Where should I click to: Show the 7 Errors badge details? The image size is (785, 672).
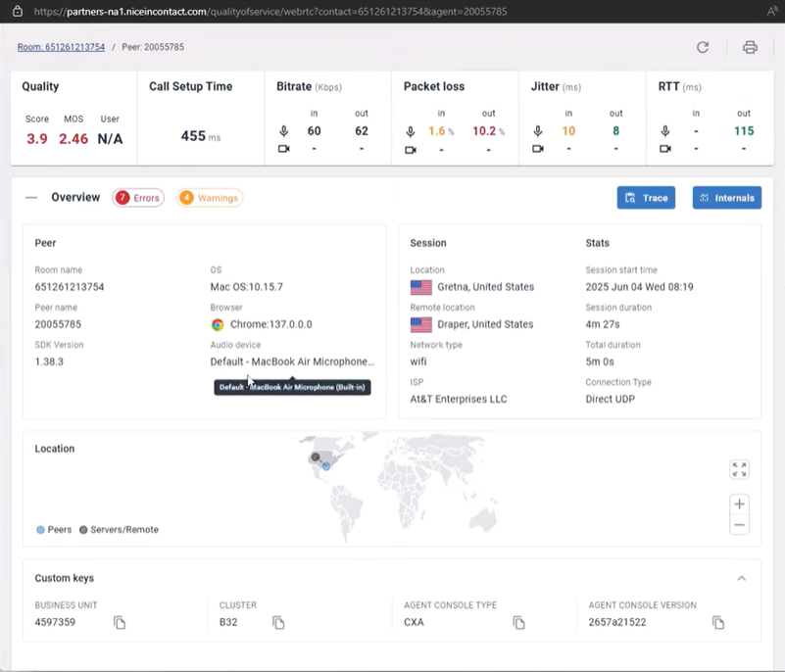(x=138, y=198)
